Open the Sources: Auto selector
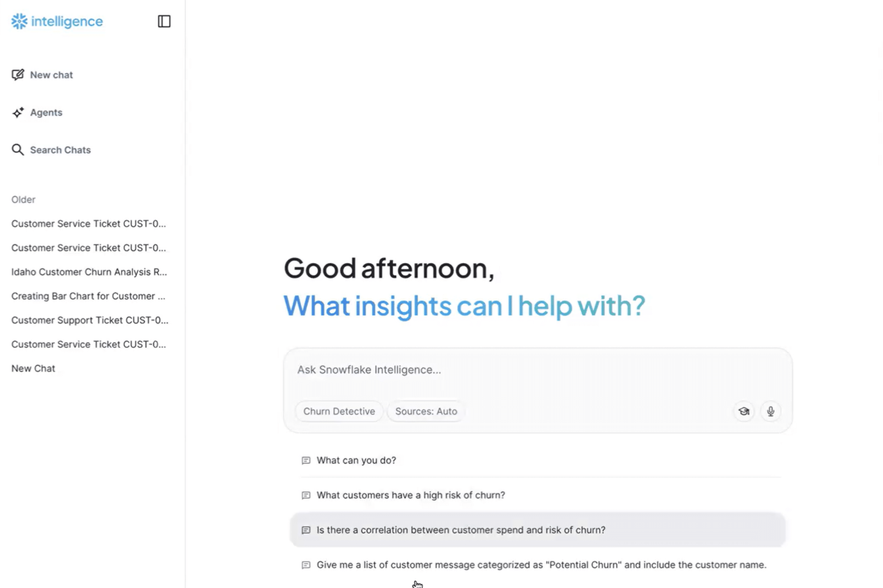883x588 pixels. [426, 411]
